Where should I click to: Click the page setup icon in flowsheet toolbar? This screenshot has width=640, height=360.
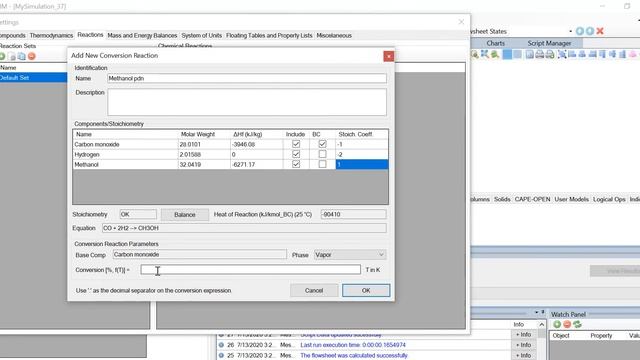(529, 54)
